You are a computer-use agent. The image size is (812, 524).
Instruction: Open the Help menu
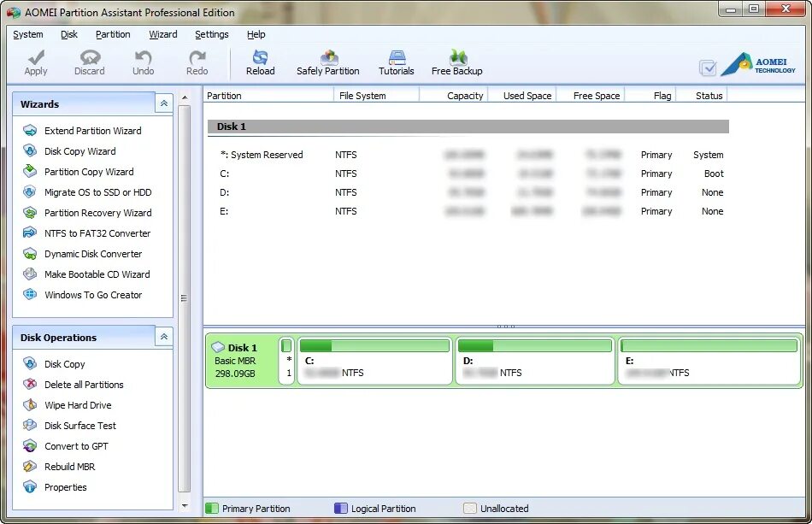[x=256, y=34]
